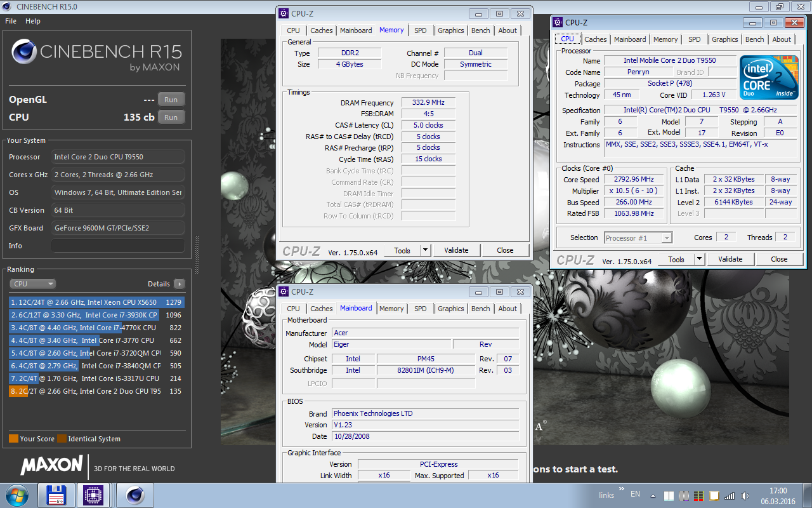The width and height of the screenshot is (812, 508).
Task: Open network signal bars tray icon
Action: 730,496
